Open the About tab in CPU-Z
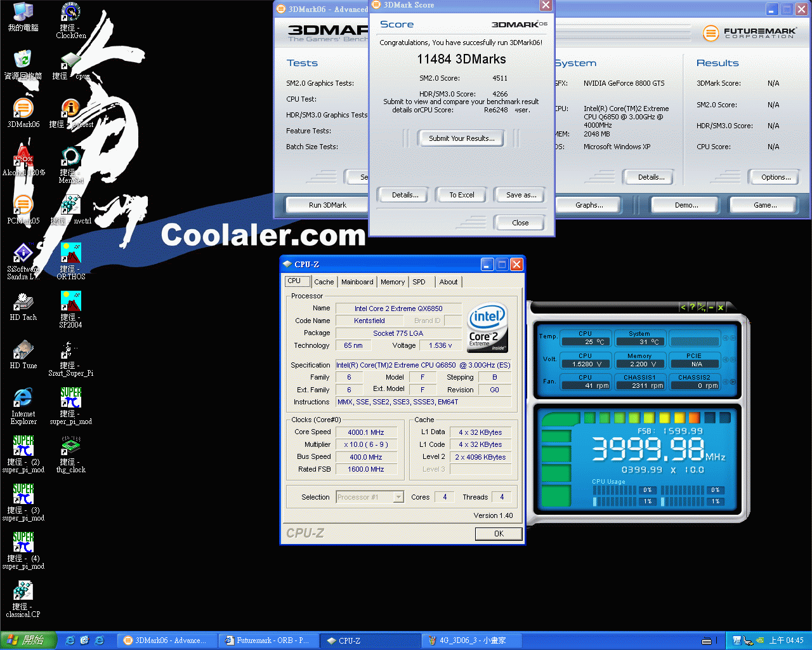The width and height of the screenshot is (812, 650). click(x=449, y=282)
